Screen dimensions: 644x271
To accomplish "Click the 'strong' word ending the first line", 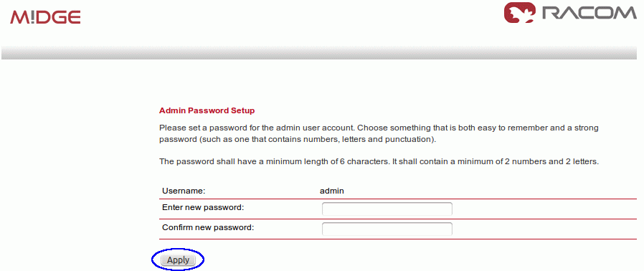I will tap(587, 128).
